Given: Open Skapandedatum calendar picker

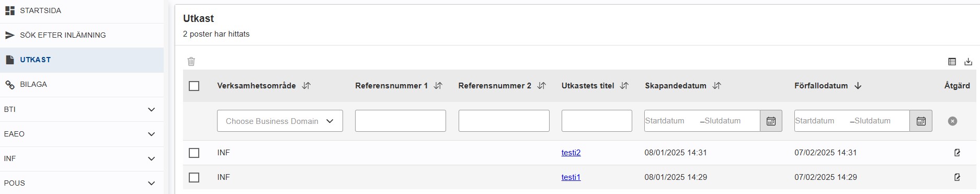Looking at the screenshot, I should tap(771, 121).
